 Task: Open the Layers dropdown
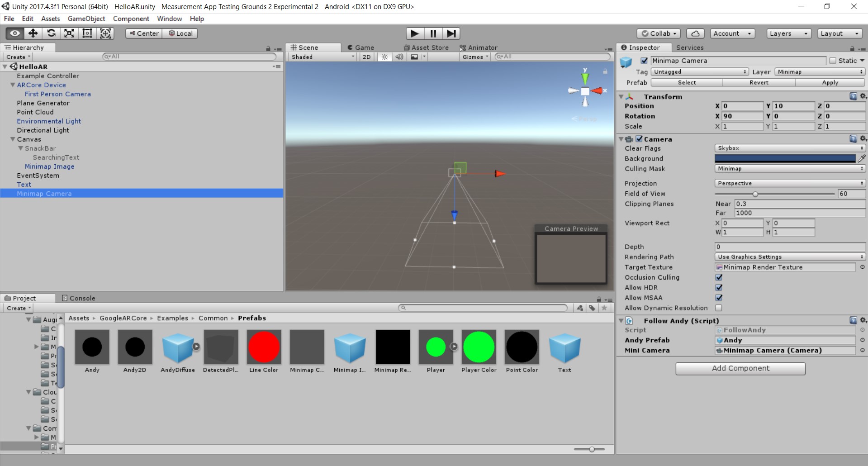(x=788, y=33)
